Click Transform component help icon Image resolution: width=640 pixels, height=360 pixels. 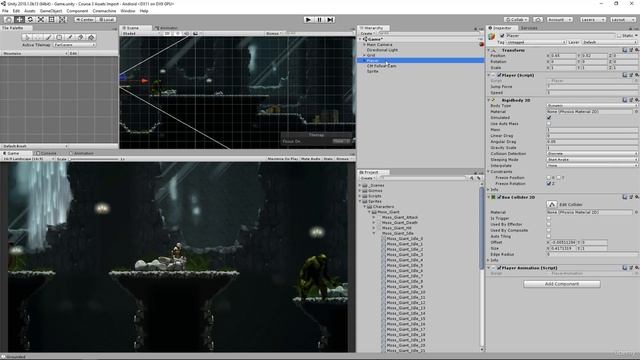(625, 50)
